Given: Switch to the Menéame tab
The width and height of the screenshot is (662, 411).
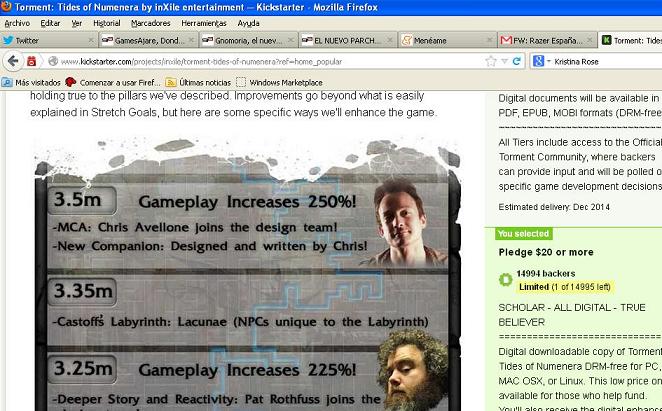Looking at the screenshot, I should tap(447, 40).
